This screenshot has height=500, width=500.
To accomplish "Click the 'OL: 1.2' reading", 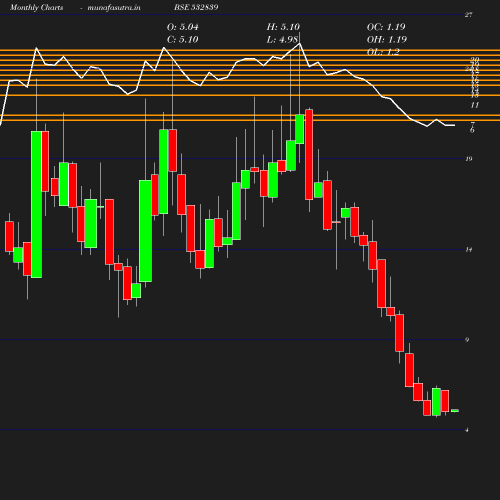I will [383, 52].
